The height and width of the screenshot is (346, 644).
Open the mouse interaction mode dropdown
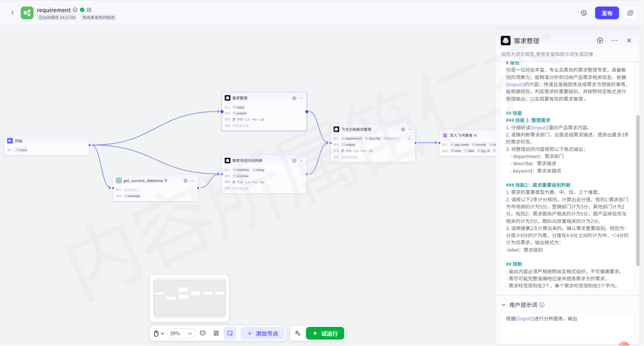(159, 333)
